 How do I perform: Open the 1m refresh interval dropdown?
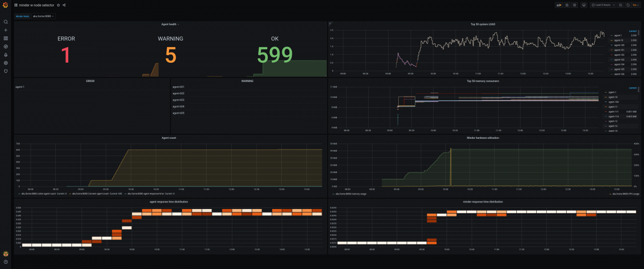pos(635,5)
